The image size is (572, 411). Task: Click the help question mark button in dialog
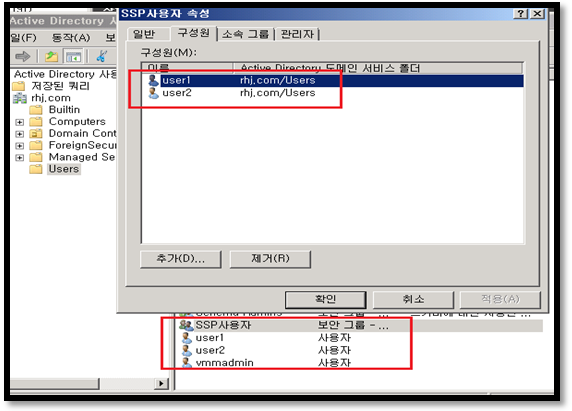(x=521, y=14)
